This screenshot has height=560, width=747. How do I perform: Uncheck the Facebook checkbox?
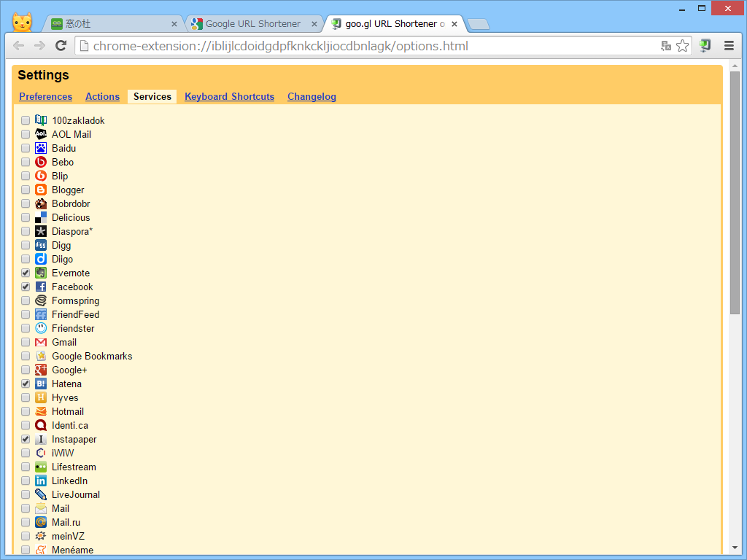tap(26, 287)
